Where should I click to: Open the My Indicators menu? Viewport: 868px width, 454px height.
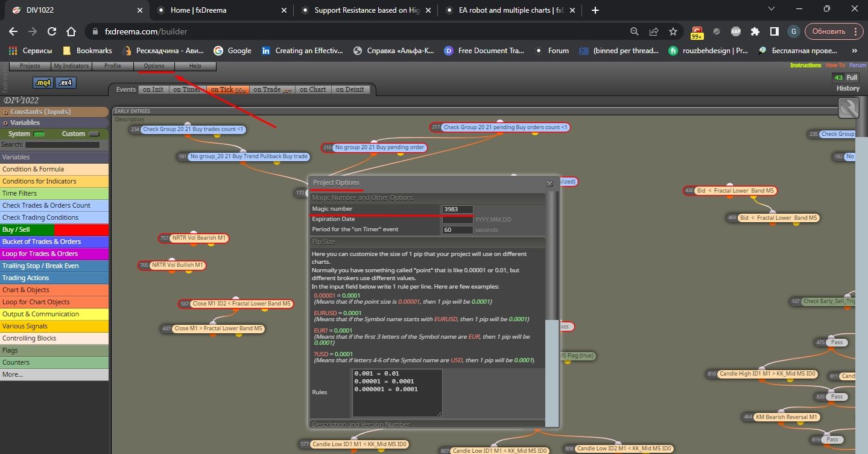71,66
